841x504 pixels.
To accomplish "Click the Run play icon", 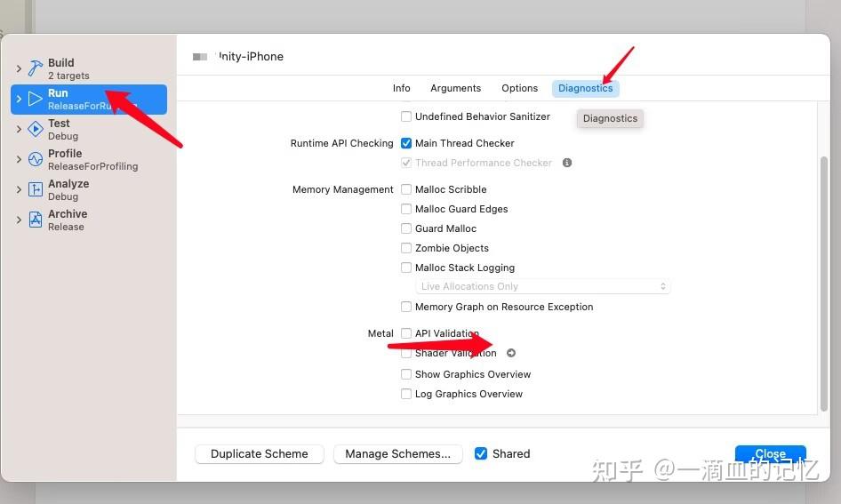I will (x=36, y=100).
